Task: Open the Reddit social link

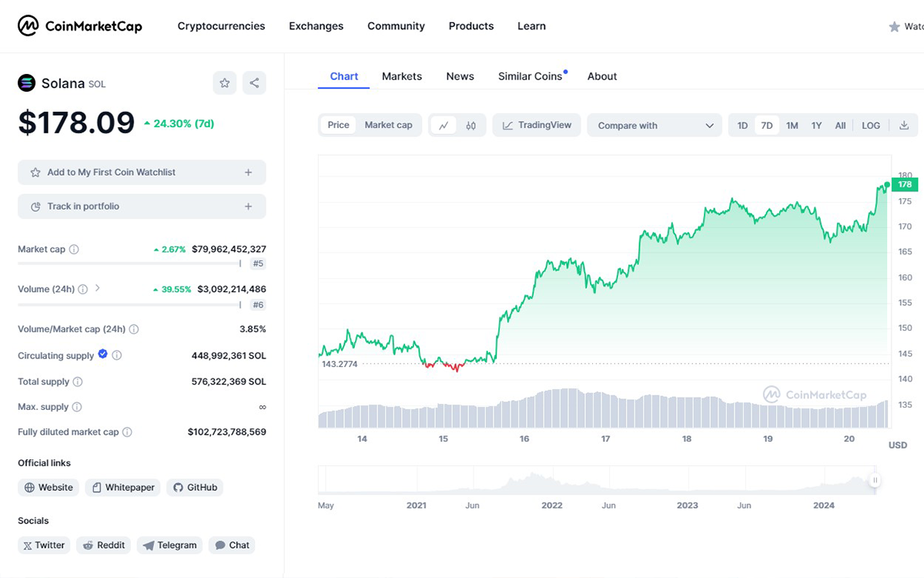Action: tap(104, 545)
